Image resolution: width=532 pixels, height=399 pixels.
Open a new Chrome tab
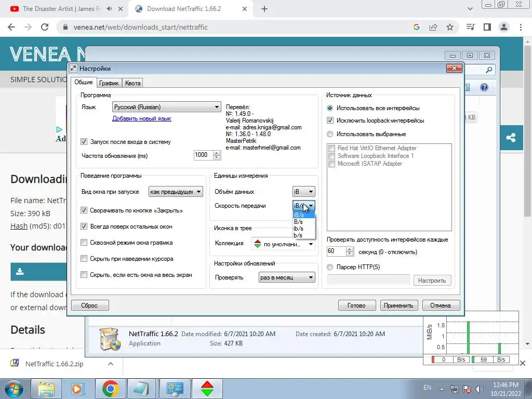264,9
